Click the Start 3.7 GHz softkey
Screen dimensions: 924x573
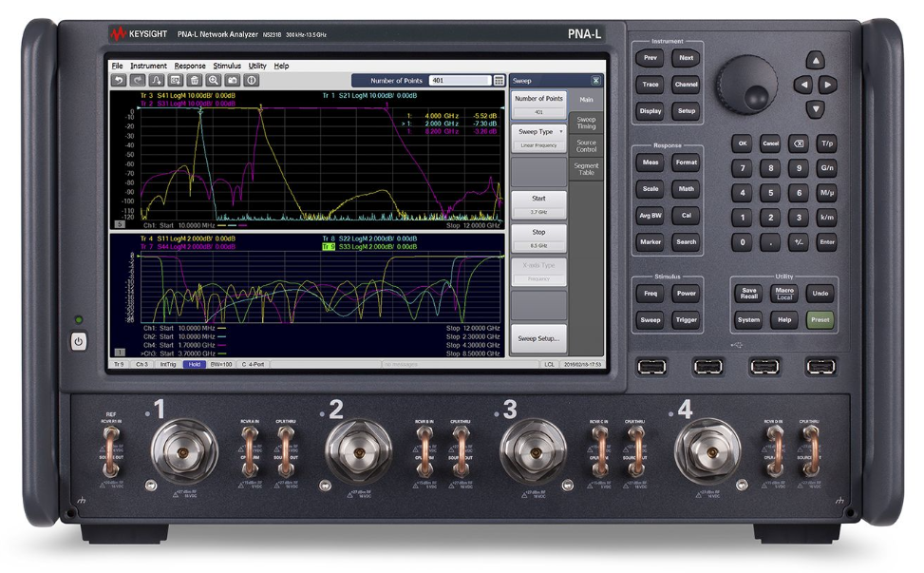(538, 205)
